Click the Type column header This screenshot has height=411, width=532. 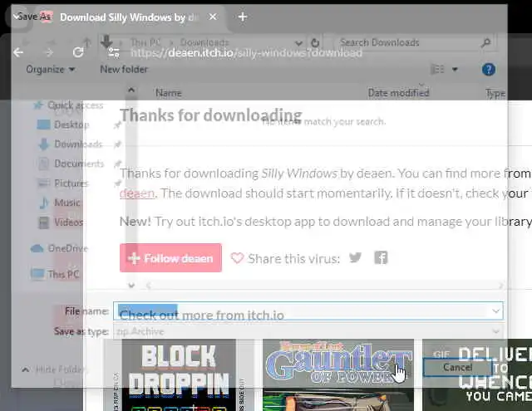[x=495, y=94]
